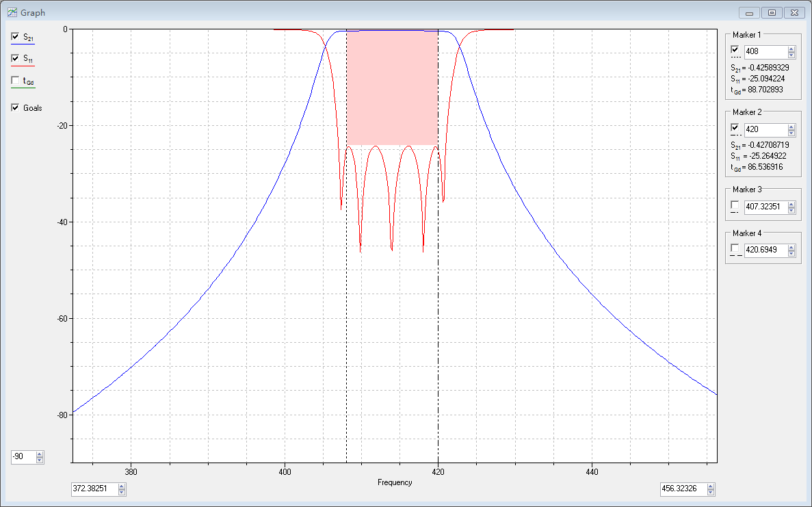
Task: Click the Marker 2 frequency field showing 420
Action: click(x=765, y=130)
